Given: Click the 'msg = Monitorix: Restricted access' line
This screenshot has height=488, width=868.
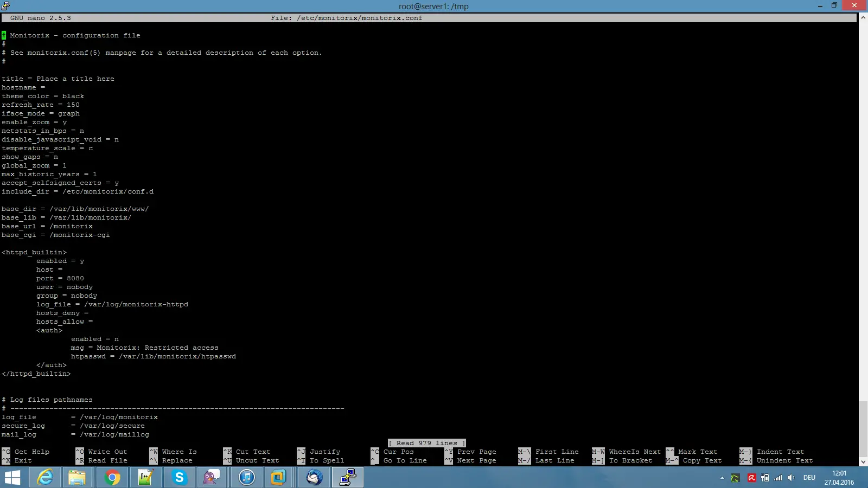Looking at the screenshot, I should 145,348.
